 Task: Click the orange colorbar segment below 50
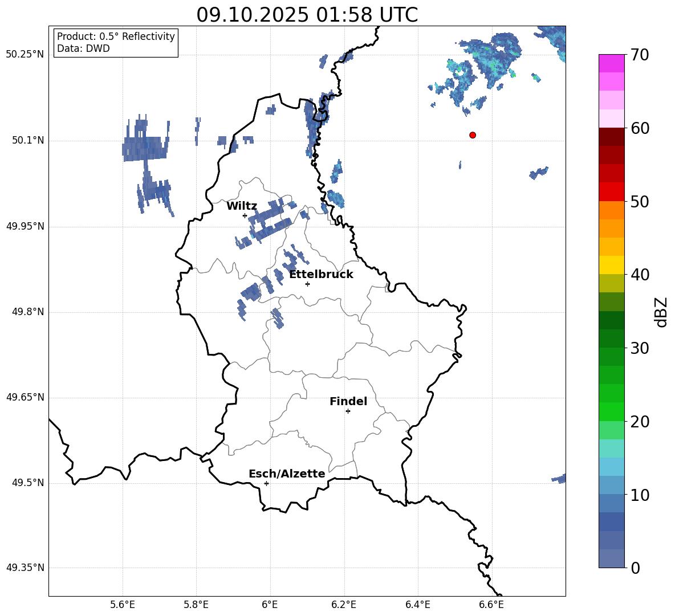pos(611,210)
